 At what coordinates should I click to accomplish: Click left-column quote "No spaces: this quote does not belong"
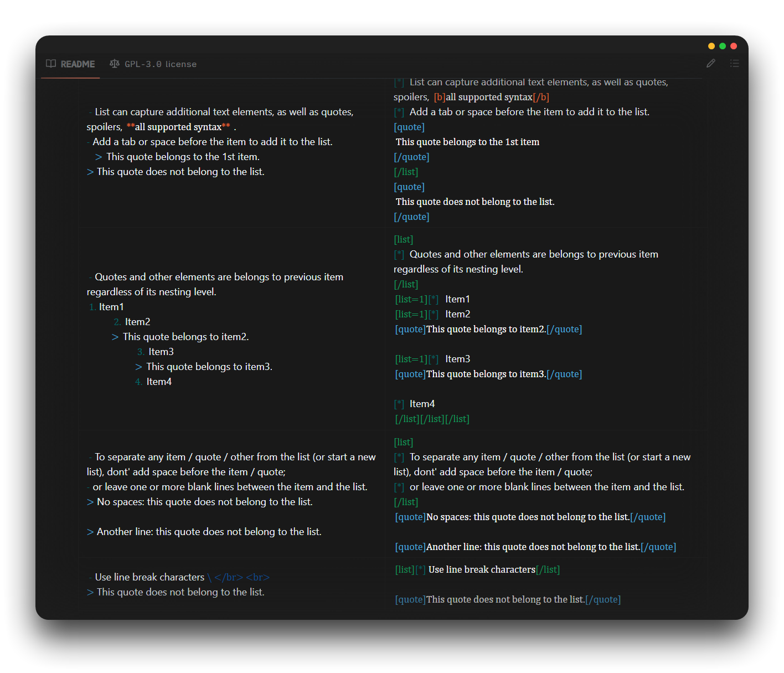pyautogui.click(x=204, y=502)
